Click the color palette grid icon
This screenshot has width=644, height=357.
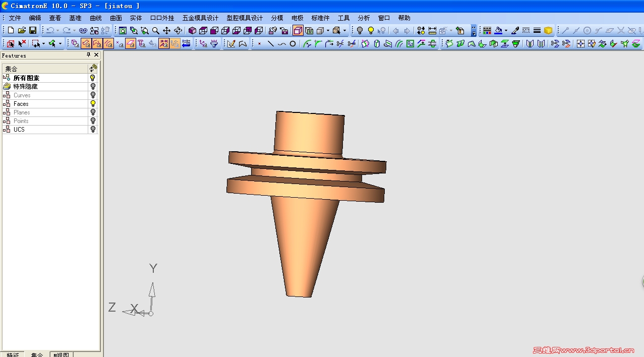tap(487, 30)
